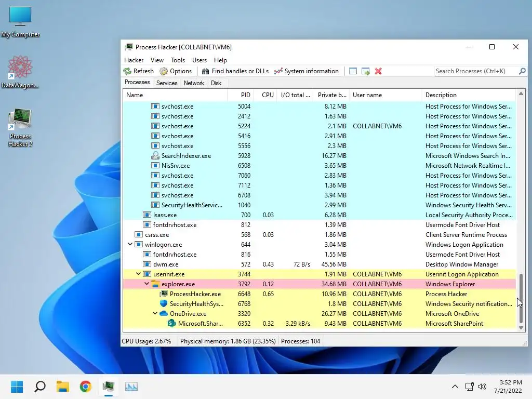Open the Users menu
The height and width of the screenshot is (399, 532).
pyautogui.click(x=199, y=60)
